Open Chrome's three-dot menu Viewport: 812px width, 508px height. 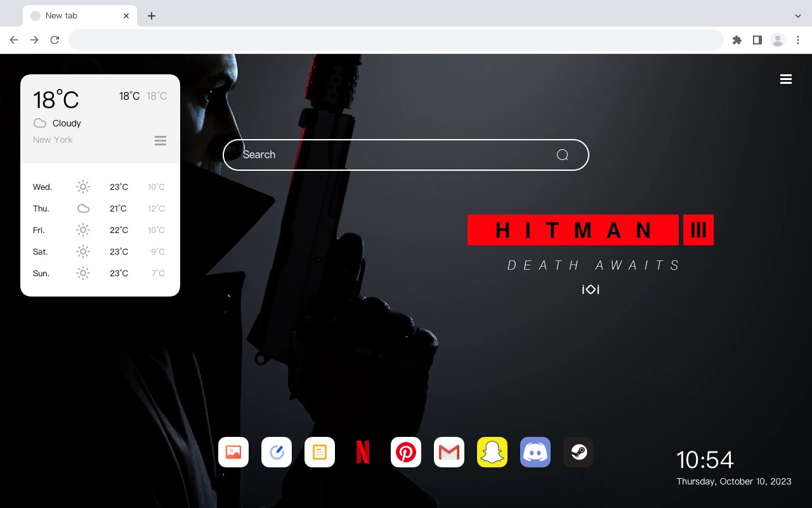(x=798, y=40)
